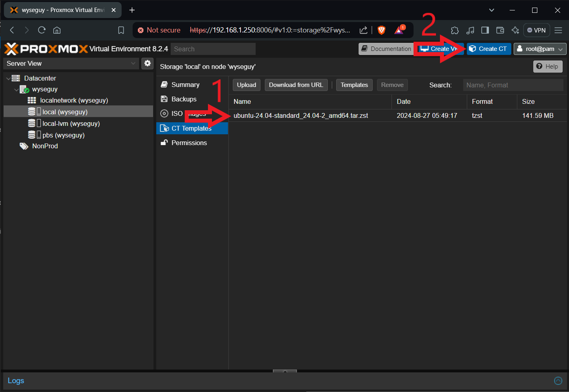
Task: Click the wyseguy node icon with the green check
Action: click(24, 89)
